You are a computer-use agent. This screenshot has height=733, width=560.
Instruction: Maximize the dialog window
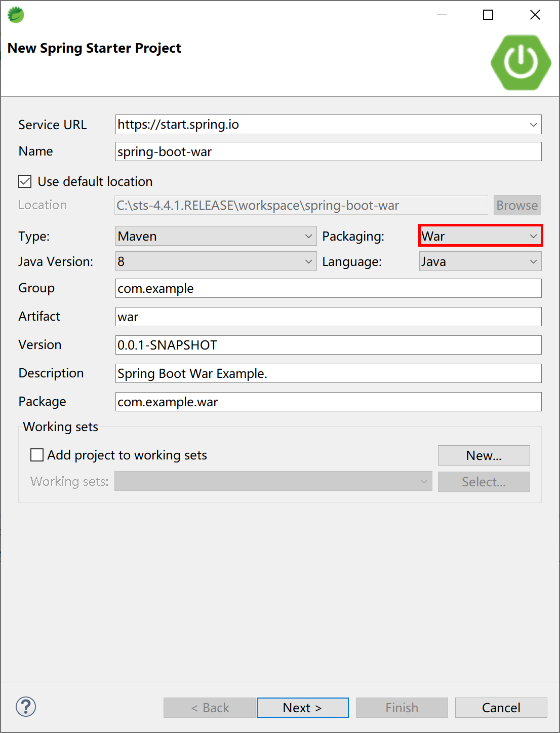(488, 15)
